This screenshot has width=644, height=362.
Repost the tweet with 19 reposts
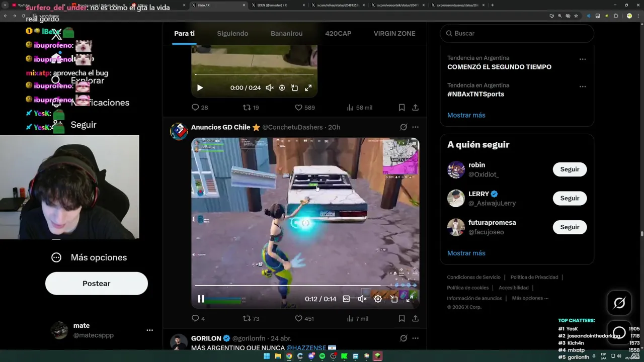[x=251, y=108]
